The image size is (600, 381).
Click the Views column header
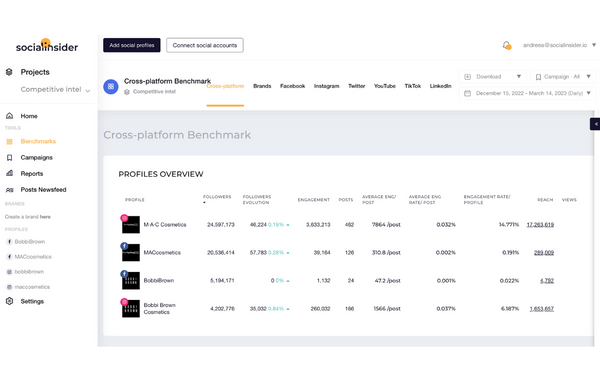(x=569, y=200)
